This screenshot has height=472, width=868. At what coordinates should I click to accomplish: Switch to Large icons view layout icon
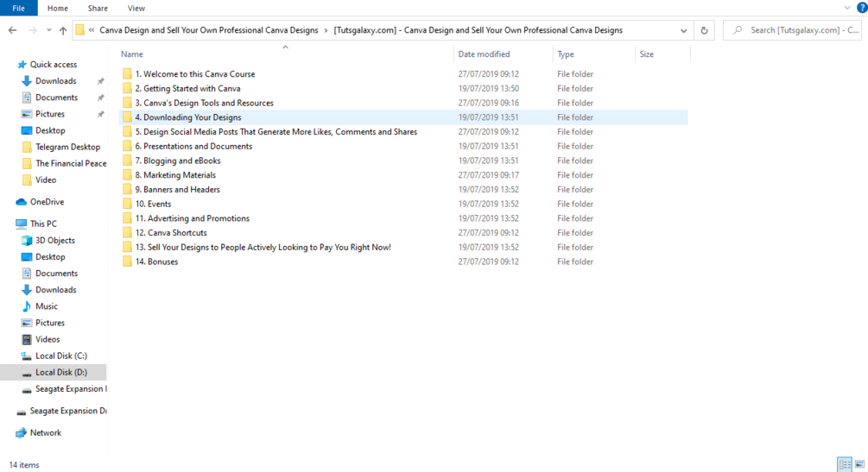tap(859, 464)
